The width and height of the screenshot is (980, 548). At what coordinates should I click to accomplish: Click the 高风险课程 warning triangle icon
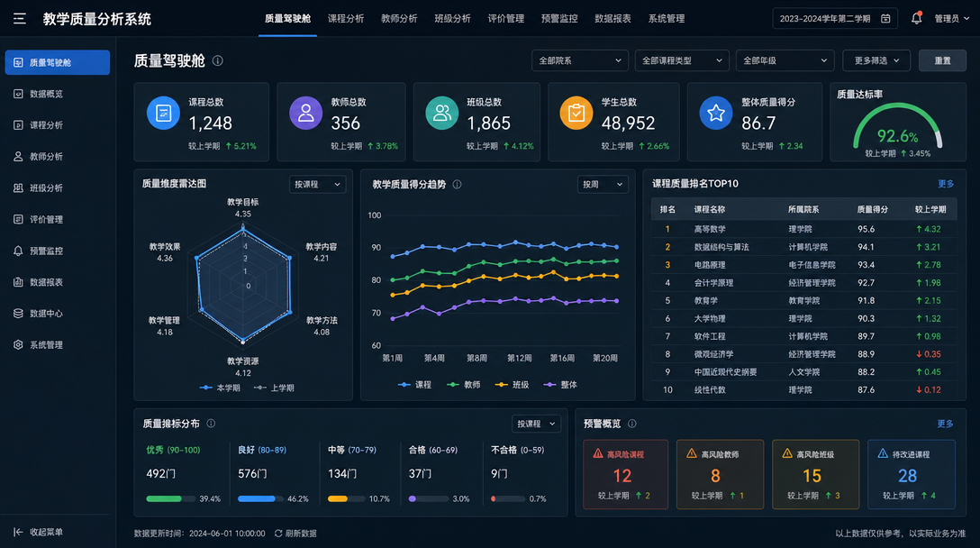click(x=598, y=453)
